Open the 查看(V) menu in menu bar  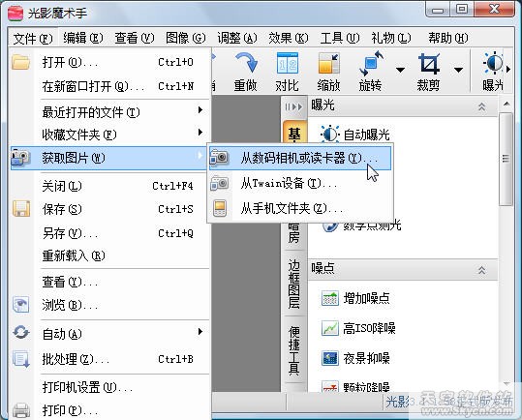[x=135, y=38]
